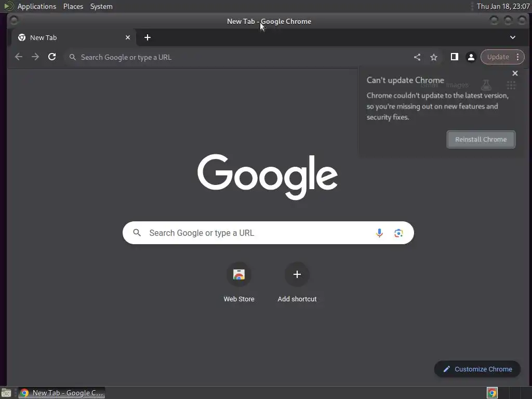Image resolution: width=532 pixels, height=399 pixels.
Task: Open a new tab with plus icon
Action: (x=147, y=37)
